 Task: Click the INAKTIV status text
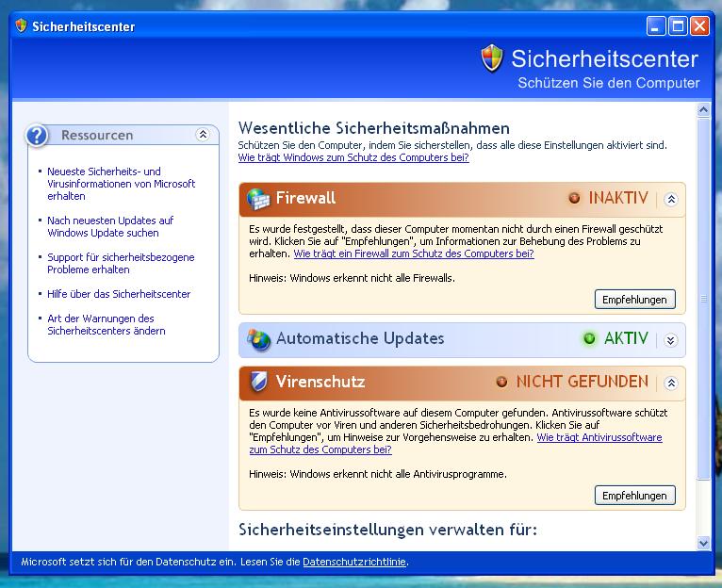point(618,198)
